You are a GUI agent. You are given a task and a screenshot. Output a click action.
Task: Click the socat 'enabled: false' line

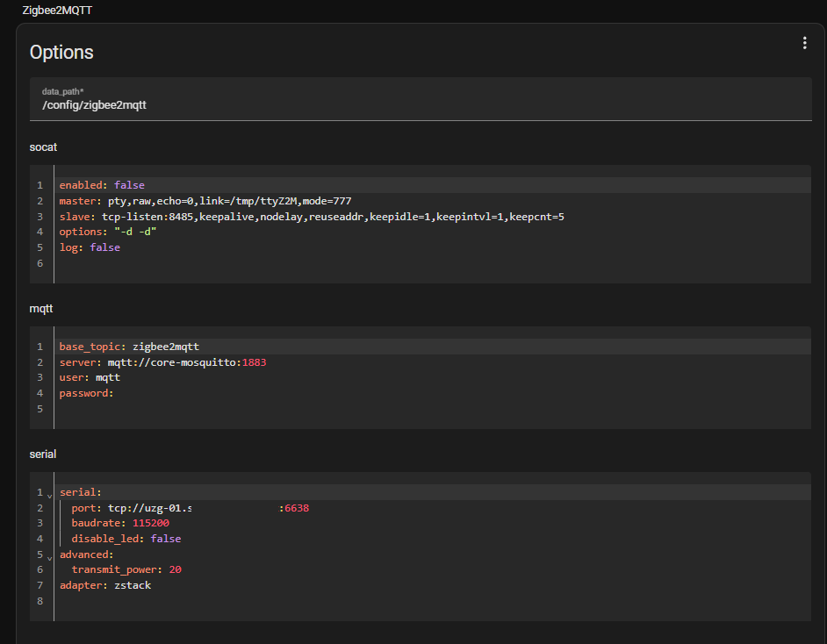pos(433,185)
